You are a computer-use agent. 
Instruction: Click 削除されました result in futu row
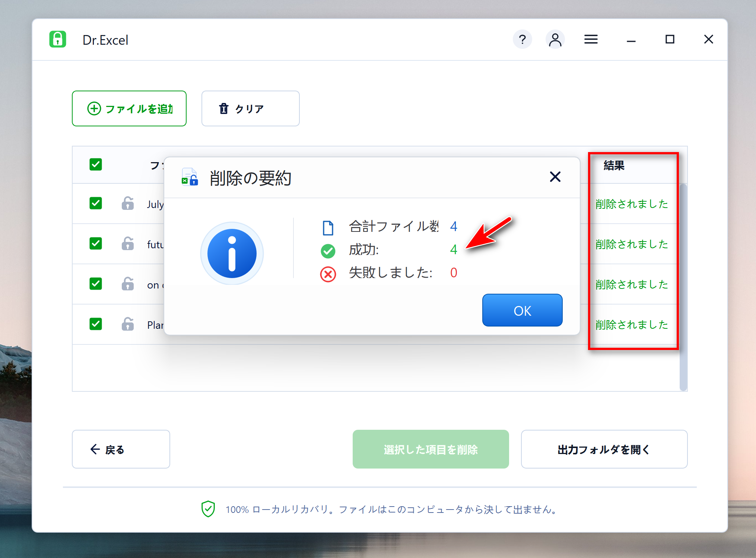(x=632, y=244)
